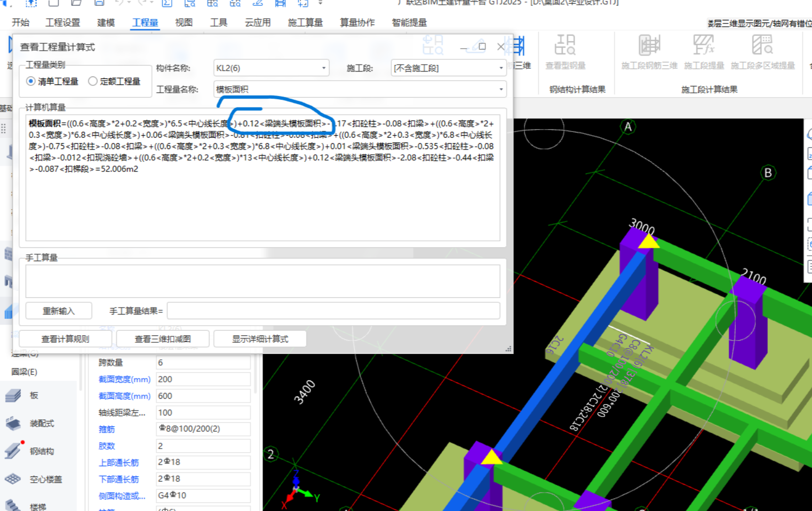Click the new file icon in quick access toolbar

click(x=53, y=3)
